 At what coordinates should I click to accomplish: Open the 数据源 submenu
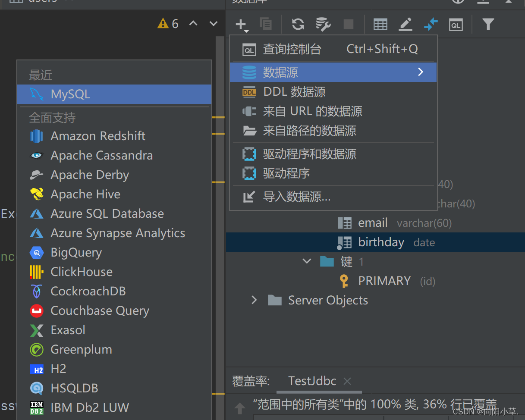(333, 72)
